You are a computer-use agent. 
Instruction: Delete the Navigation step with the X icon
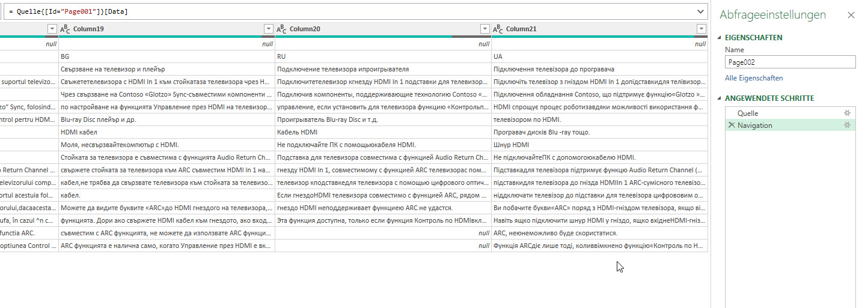732,125
